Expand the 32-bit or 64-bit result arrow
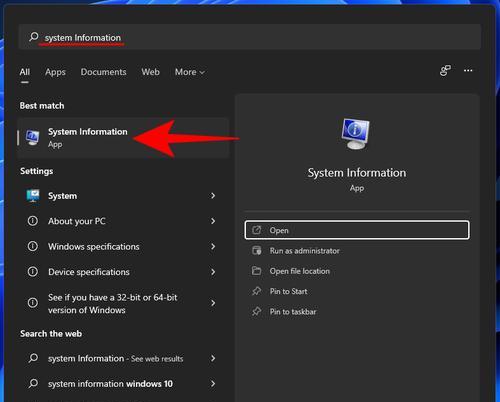This screenshot has width=500, height=402. point(213,303)
